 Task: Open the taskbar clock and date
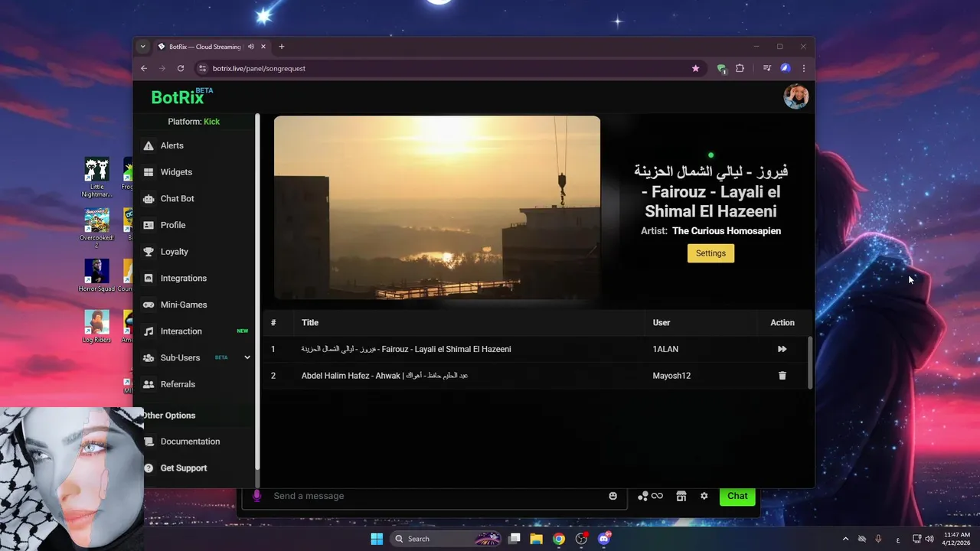point(957,539)
